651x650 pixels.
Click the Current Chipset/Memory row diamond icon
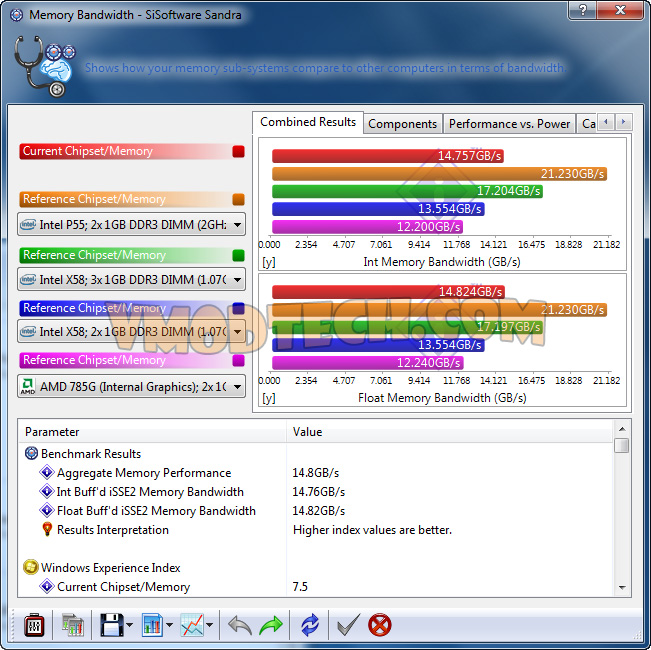(x=47, y=586)
